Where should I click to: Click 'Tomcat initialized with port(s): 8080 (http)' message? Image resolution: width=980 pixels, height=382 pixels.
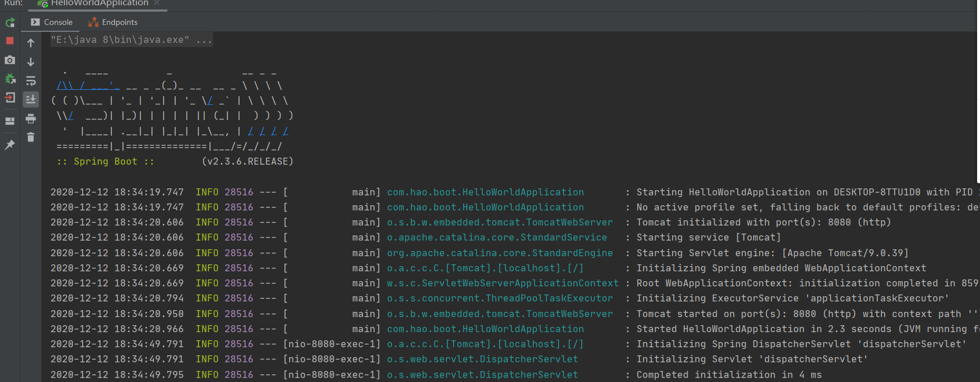tap(764, 222)
